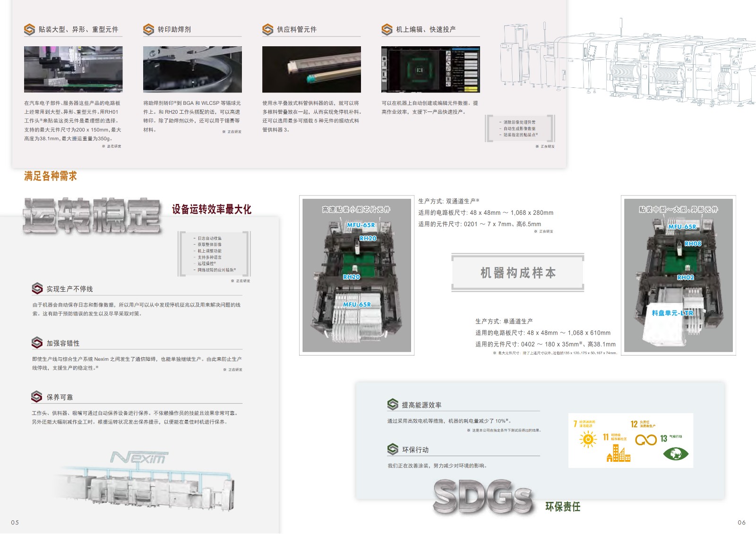
Task: Click the 机器构成样本 title box
Action: tap(518, 272)
